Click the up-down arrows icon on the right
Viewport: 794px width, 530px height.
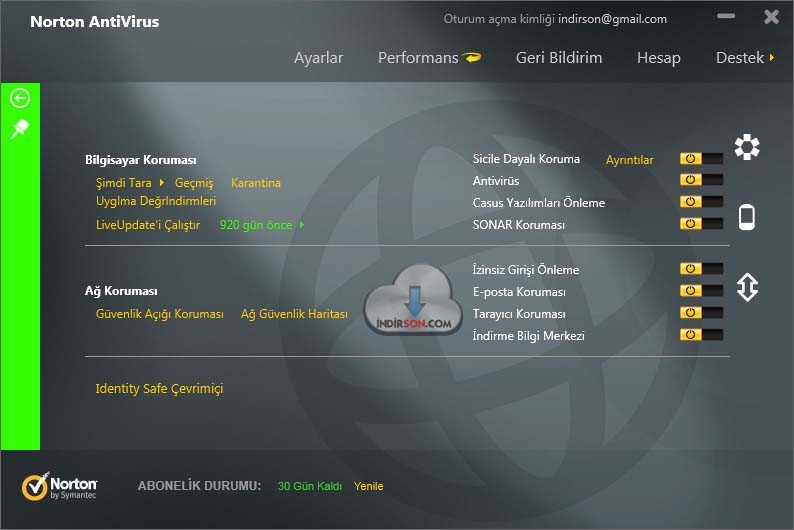pyautogui.click(x=747, y=287)
